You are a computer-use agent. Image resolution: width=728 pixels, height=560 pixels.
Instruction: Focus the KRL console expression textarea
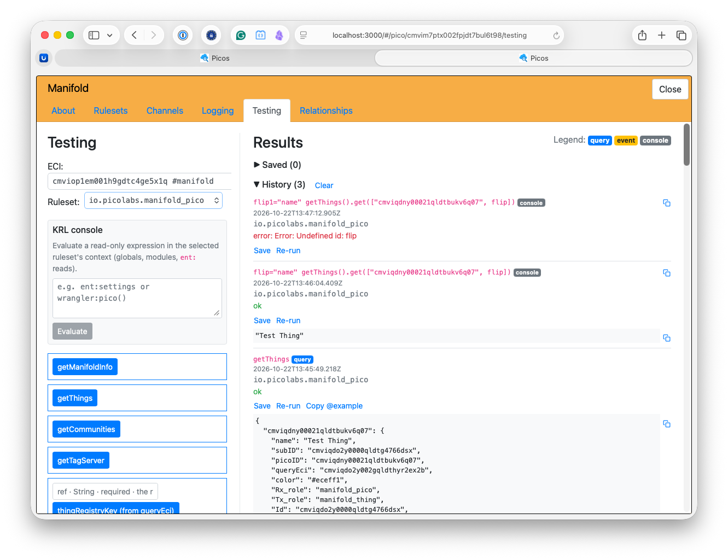pyautogui.click(x=137, y=298)
